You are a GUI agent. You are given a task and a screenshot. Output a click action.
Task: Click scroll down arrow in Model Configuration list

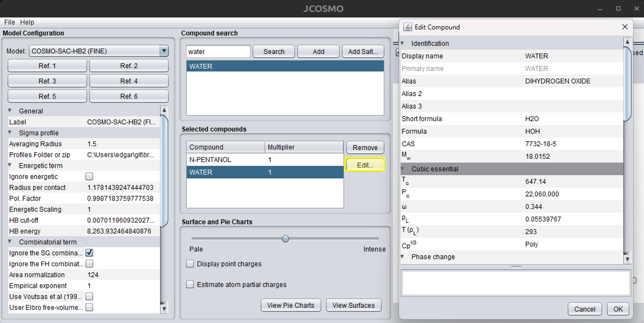(x=164, y=309)
